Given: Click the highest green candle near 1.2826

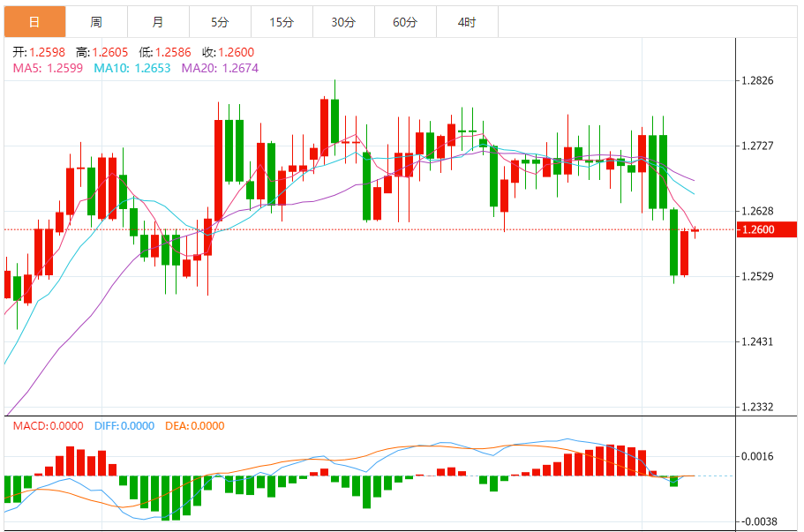Looking at the screenshot, I should (x=334, y=121).
